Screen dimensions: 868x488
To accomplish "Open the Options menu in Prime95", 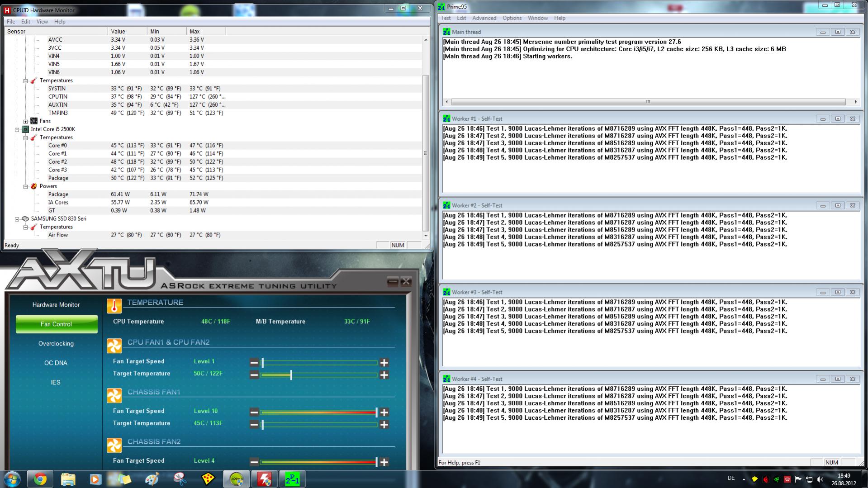I will click(512, 18).
